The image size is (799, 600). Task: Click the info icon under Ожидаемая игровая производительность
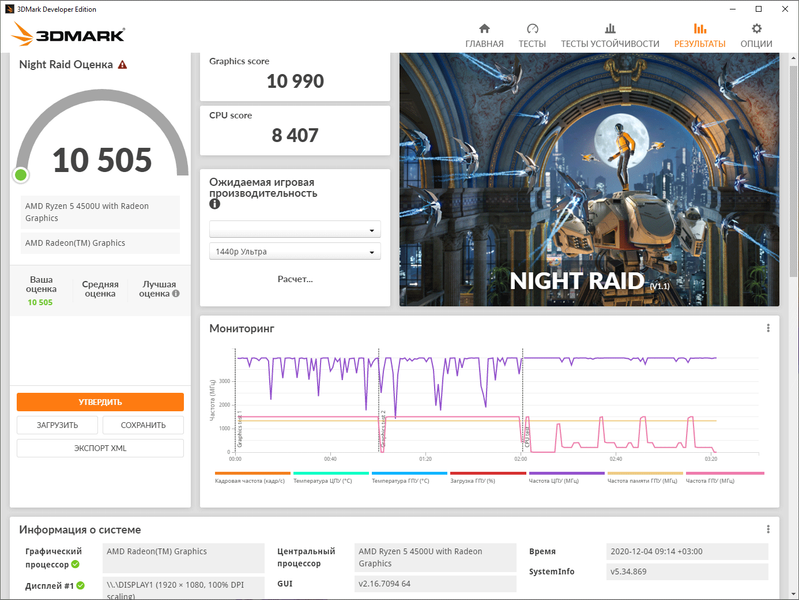point(215,204)
